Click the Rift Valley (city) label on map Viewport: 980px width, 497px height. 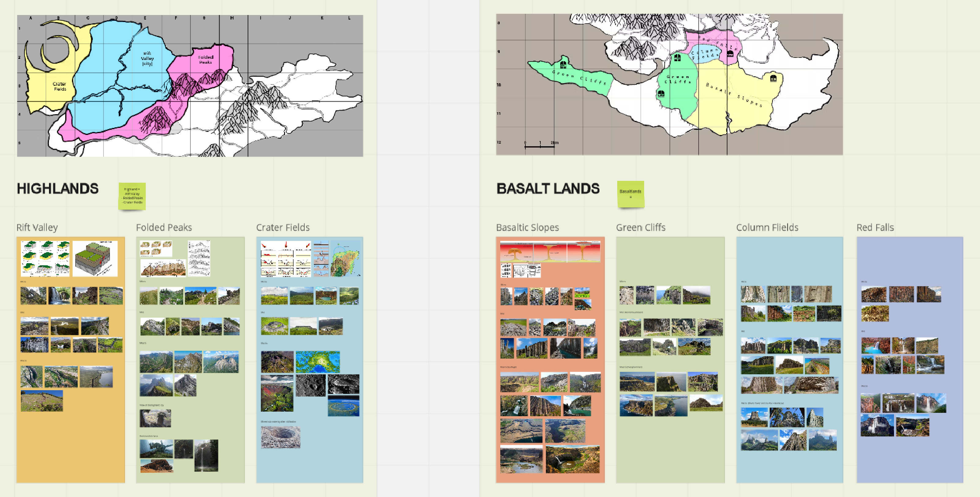(x=147, y=58)
